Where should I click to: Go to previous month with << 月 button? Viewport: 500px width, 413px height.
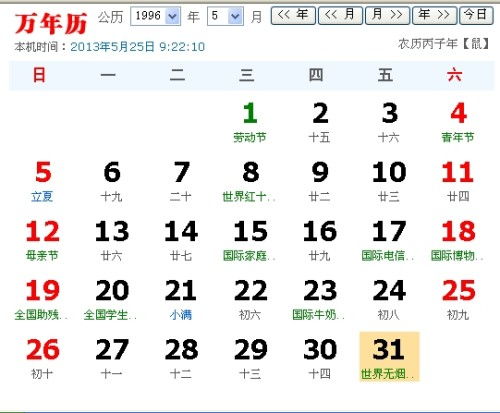pyautogui.click(x=340, y=15)
